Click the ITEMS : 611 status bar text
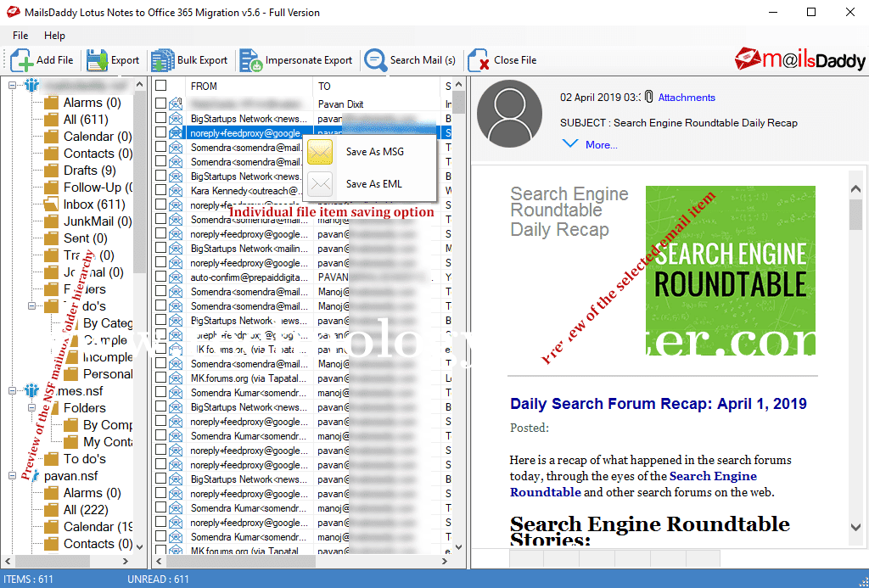This screenshot has height=588, width=869. click(29, 580)
